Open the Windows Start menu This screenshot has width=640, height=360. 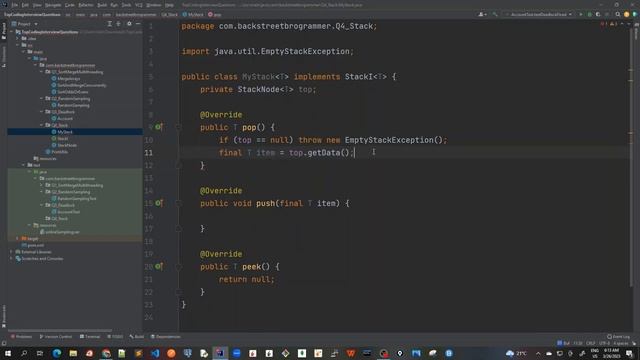click(x=7, y=353)
